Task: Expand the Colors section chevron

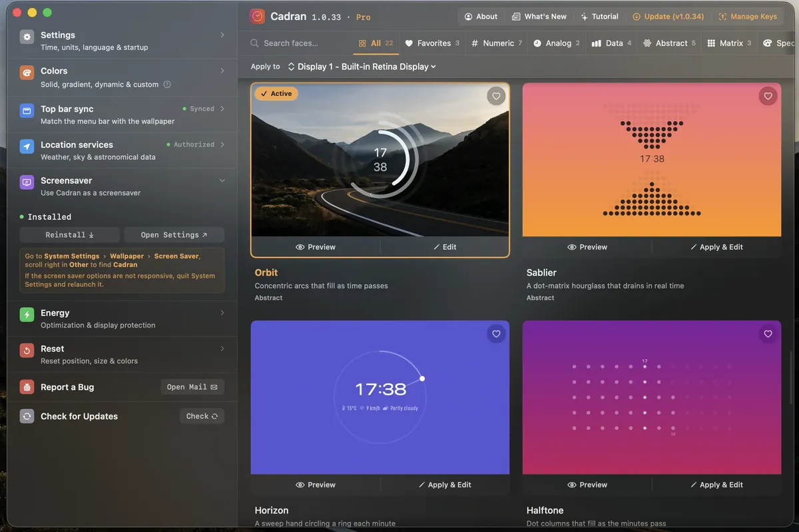Action: (222, 71)
